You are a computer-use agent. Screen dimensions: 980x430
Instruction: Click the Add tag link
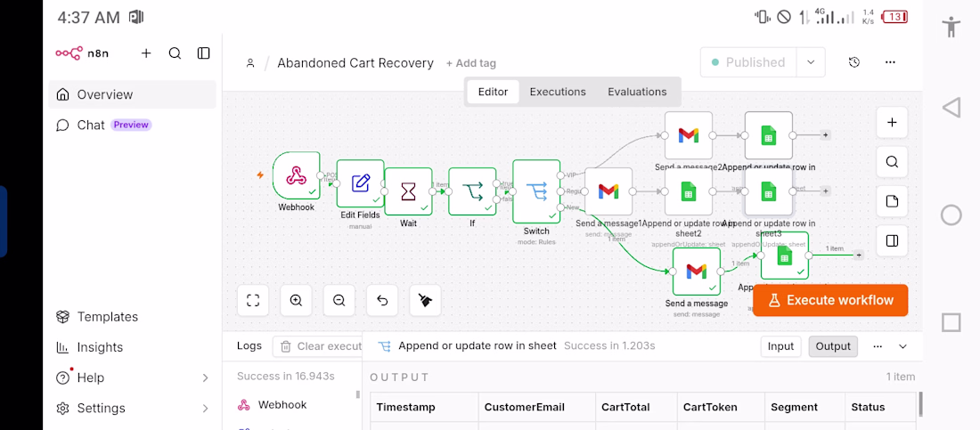click(x=471, y=63)
